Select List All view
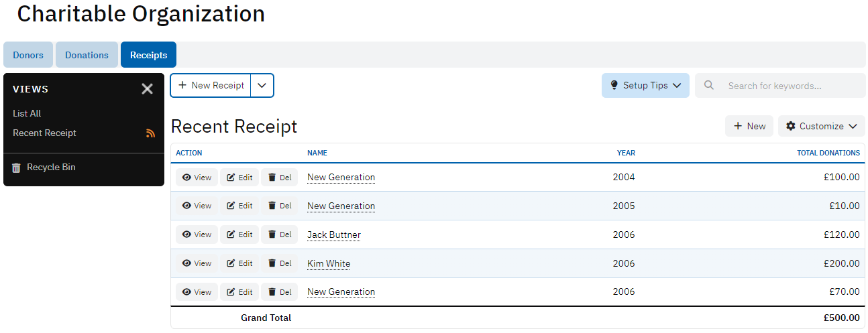The height and width of the screenshot is (333, 868). (x=27, y=114)
